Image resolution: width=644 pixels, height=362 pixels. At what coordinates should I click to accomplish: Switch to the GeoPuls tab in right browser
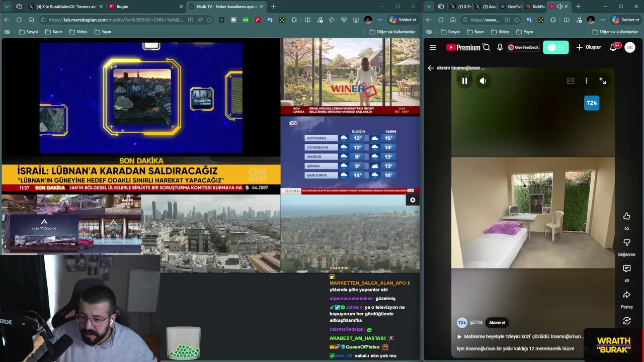511,7
